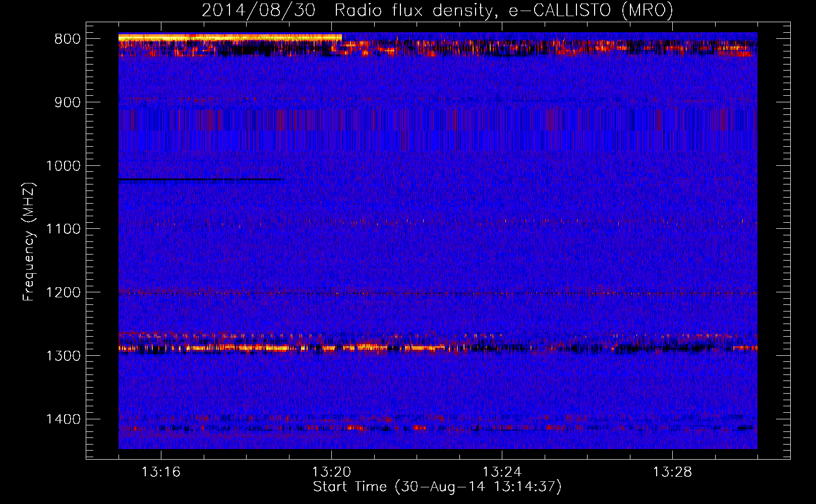Click the bright yellow band near 800 MHz
The height and width of the screenshot is (504, 816).
pyautogui.click(x=230, y=37)
